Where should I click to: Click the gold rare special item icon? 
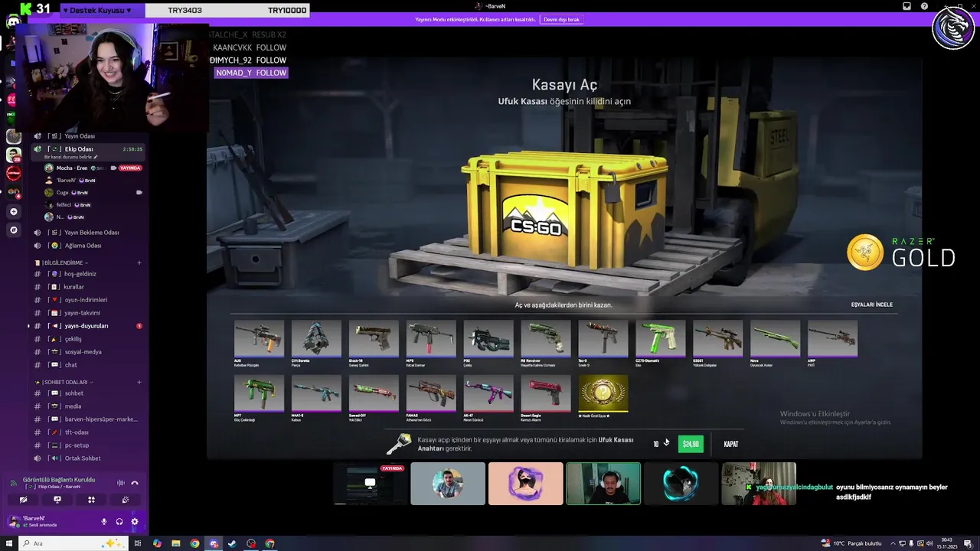click(x=603, y=394)
